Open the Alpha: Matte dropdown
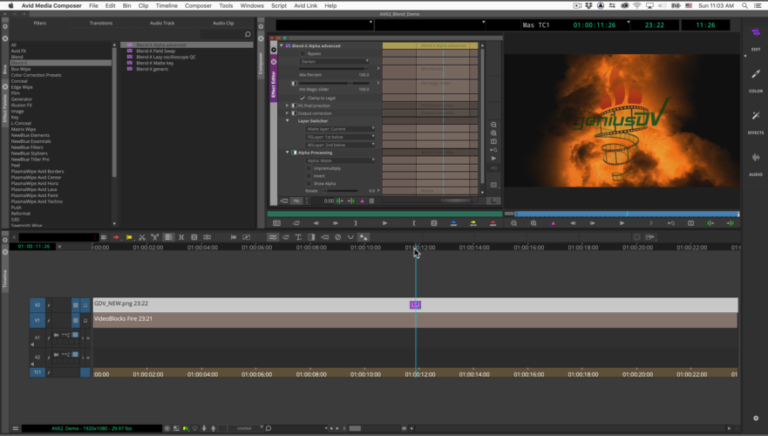The height and width of the screenshot is (436, 768). point(340,160)
